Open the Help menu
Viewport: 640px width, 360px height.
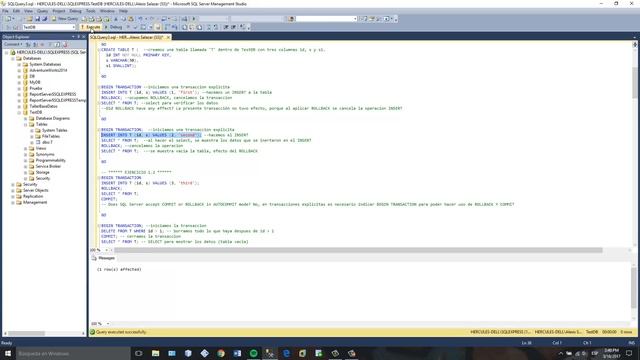[123, 11]
